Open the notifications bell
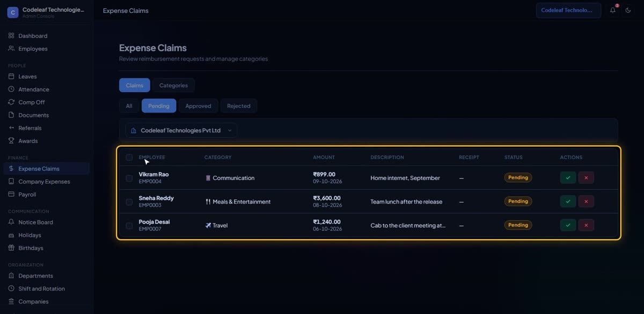This screenshot has height=314, width=644. coord(613,10)
